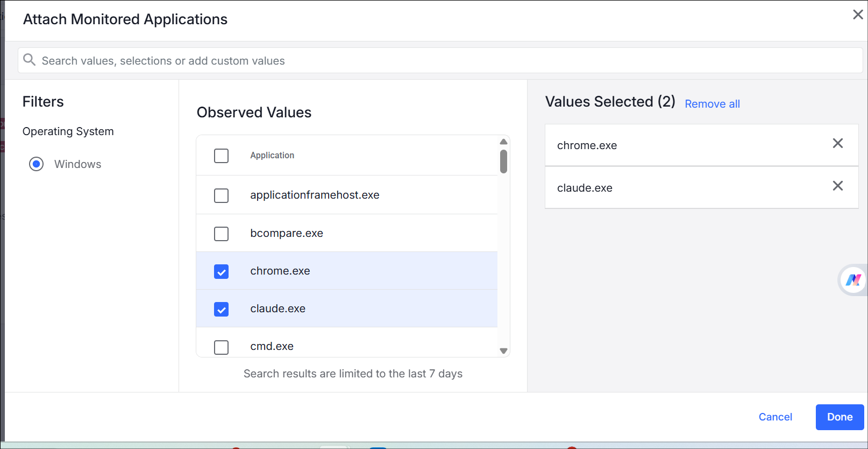Check the bcompare.exe checkbox

click(x=221, y=234)
